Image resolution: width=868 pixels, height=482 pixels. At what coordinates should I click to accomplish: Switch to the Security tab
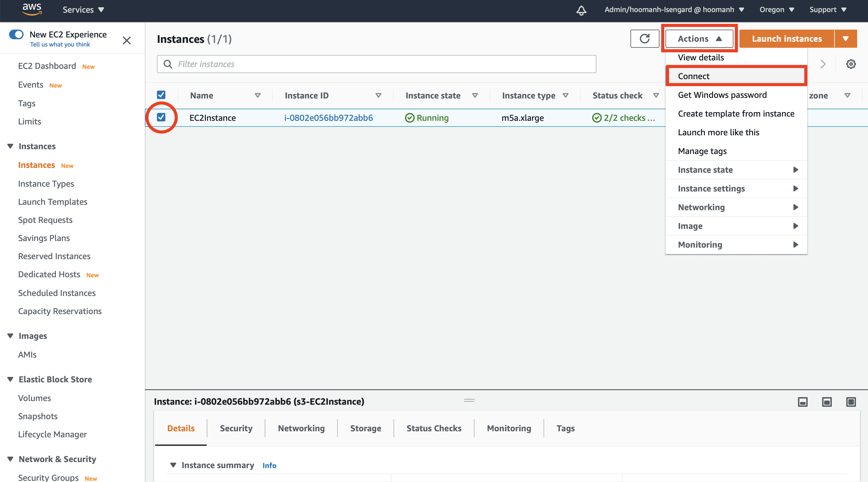pyautogui.click(x=236, y=429)
